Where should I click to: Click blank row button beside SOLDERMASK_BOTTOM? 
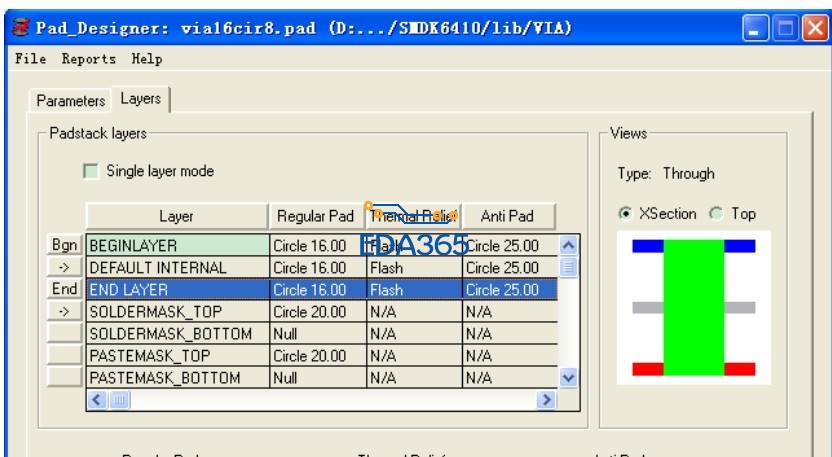click(65, 333)
